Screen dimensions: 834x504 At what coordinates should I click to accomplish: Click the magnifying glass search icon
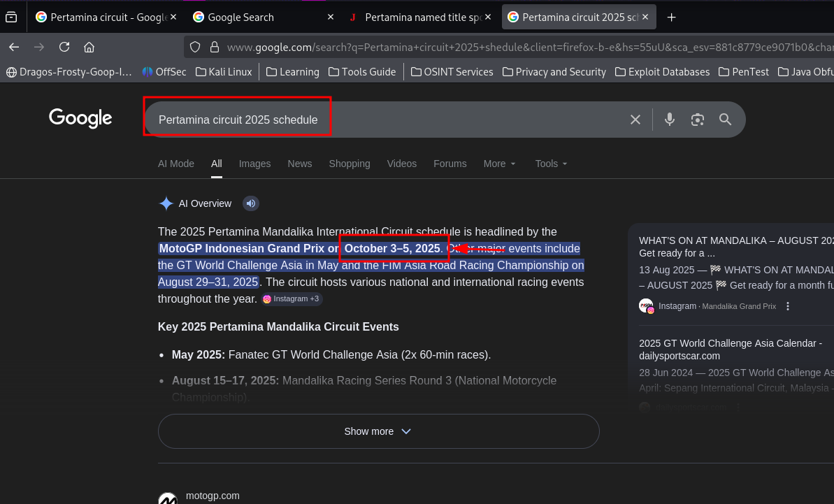tap(725, 120)
